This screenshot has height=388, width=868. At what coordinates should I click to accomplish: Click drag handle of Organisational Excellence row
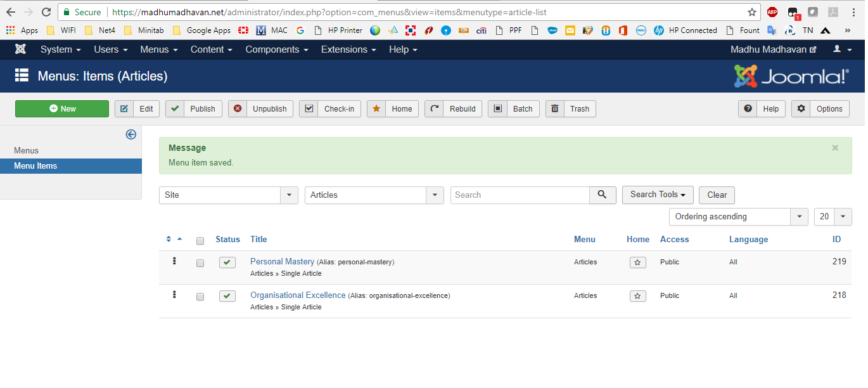coord(174,294)
